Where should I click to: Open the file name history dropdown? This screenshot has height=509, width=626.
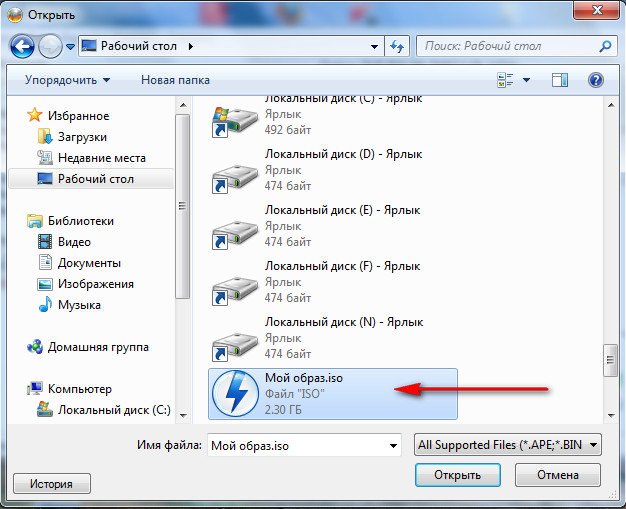396,445
